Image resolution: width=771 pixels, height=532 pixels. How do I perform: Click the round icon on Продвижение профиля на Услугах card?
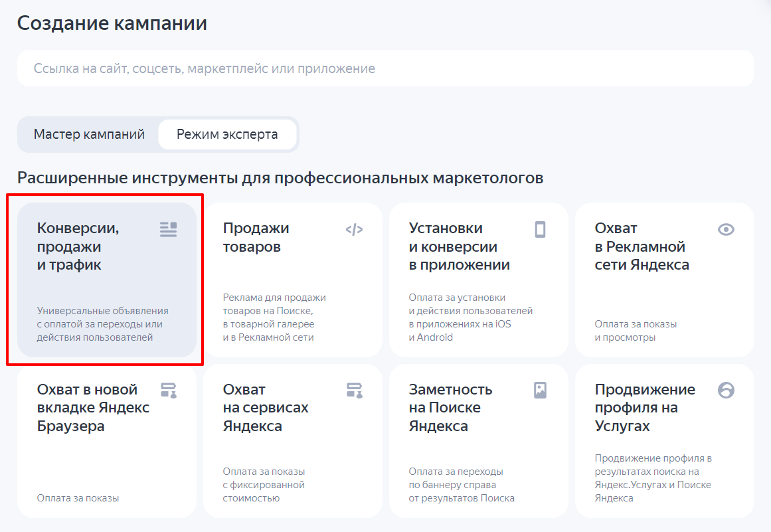726,391
